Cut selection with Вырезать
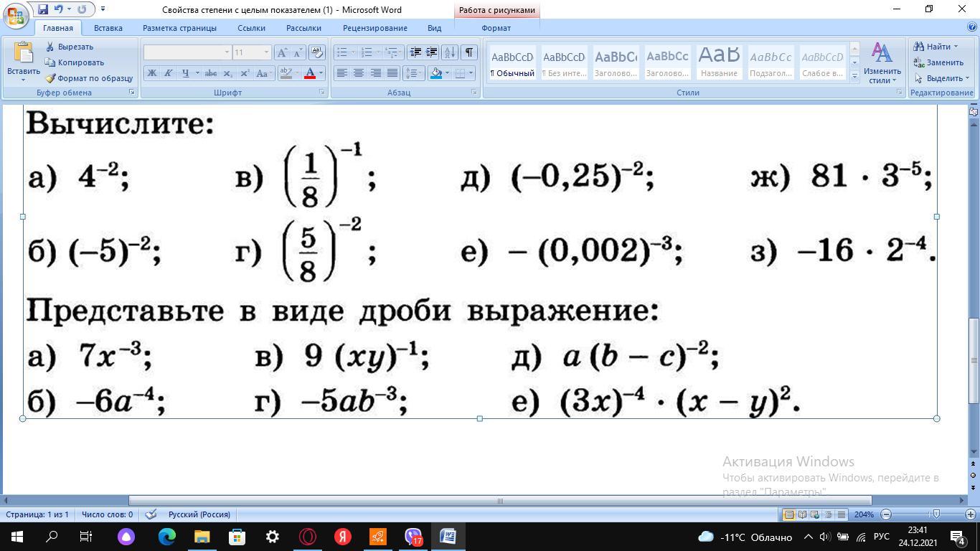Screen dimensions: 980x551 (x=70, y=47)
